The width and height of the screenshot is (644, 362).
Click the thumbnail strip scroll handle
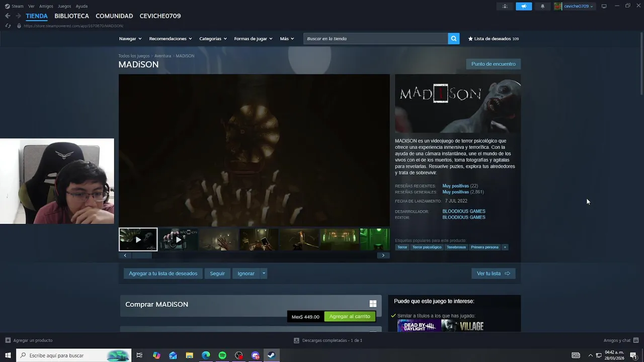pyautogui.click(x=142, y=255)
